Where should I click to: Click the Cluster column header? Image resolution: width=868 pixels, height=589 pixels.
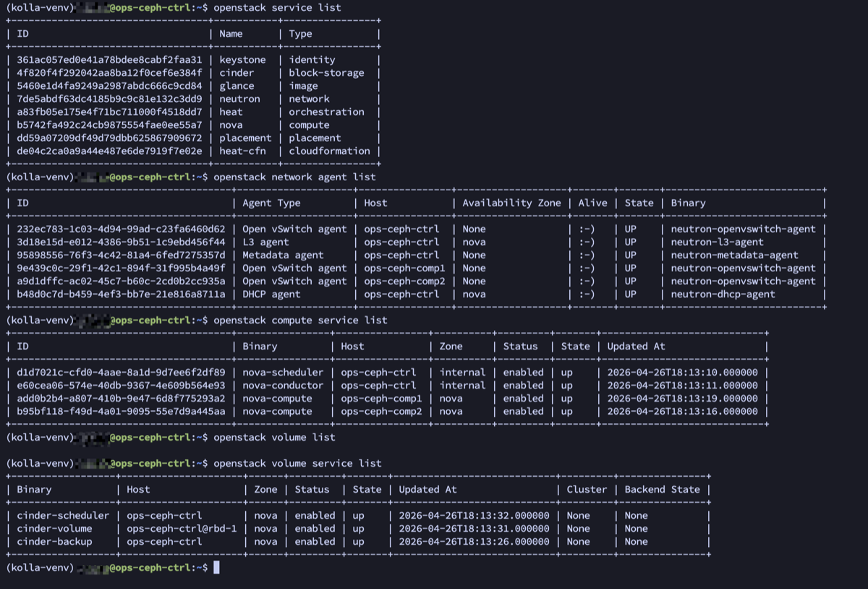[587, 490]
